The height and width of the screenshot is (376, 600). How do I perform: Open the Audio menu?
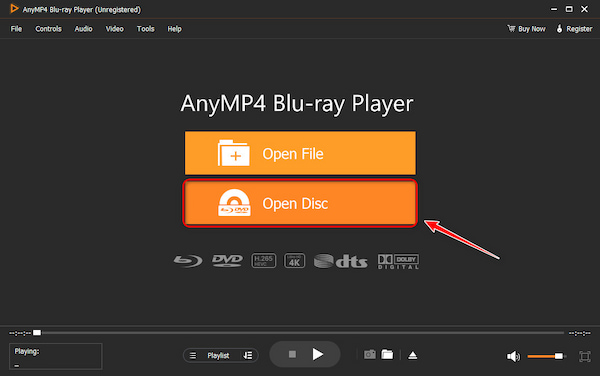point(83,29)
